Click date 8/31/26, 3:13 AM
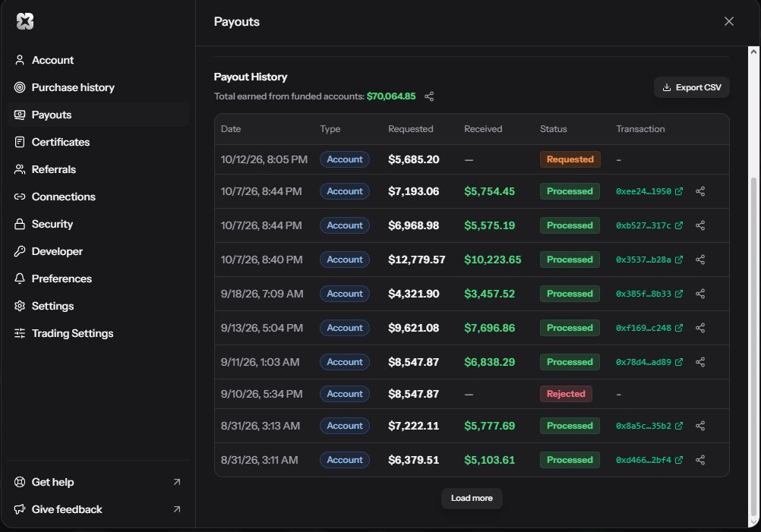 pyautogui.click(x=261, y=426)
